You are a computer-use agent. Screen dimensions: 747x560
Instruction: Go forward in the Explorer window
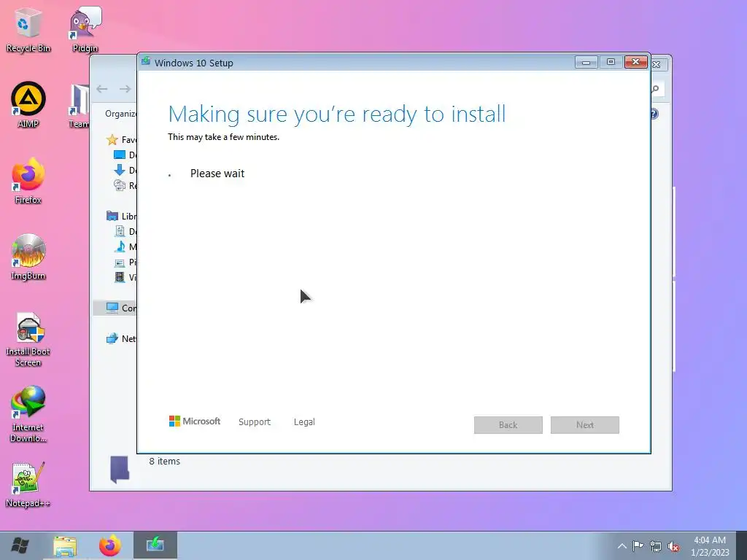[x=125, y=89]
